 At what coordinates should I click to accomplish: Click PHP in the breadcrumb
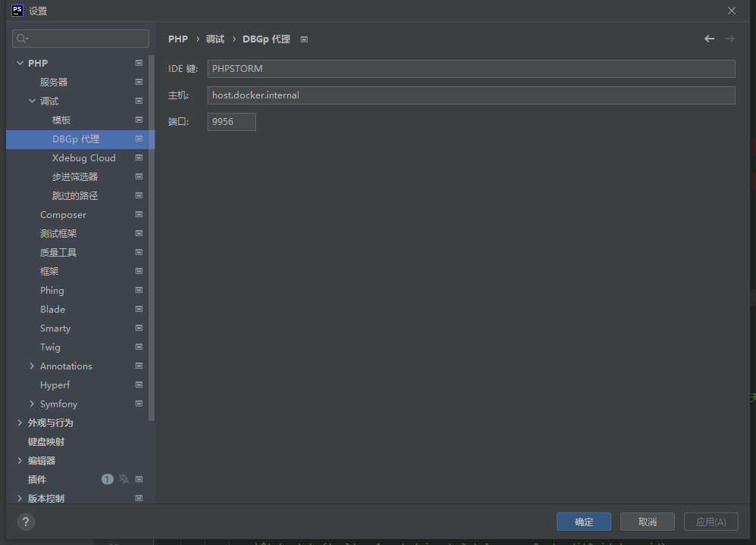[x=178, y=39]
